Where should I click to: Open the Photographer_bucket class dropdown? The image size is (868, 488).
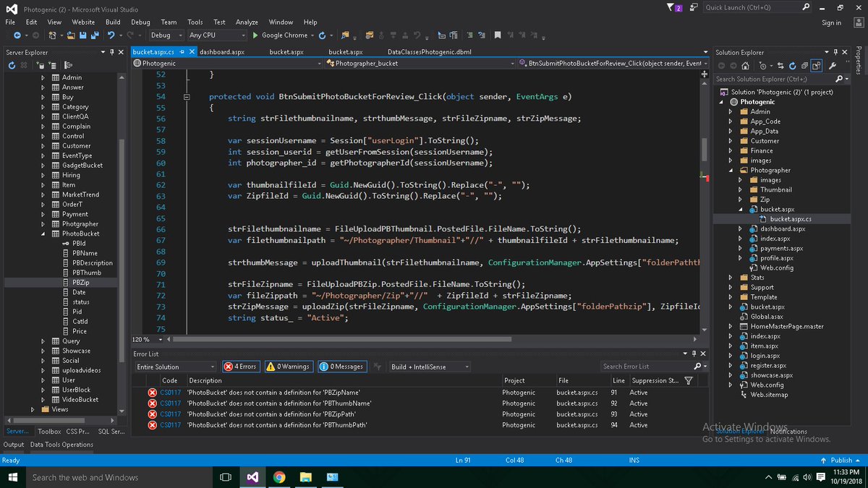click(x=419, y=64)
